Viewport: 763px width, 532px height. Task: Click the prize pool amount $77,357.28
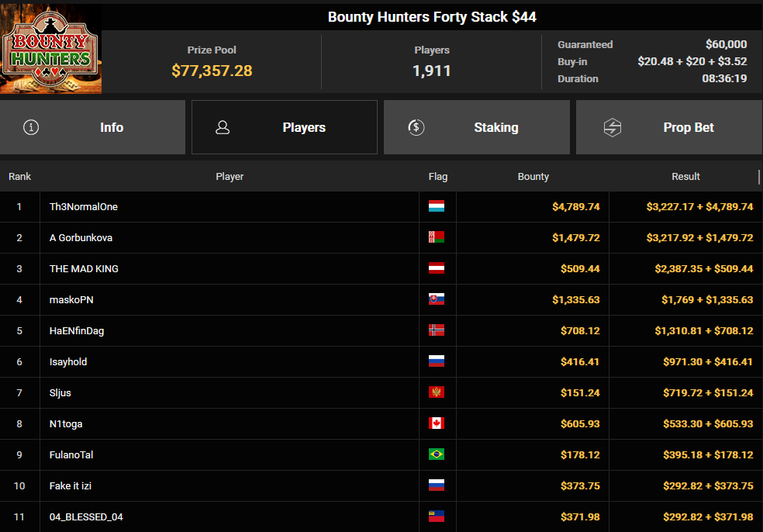[212, 71]
